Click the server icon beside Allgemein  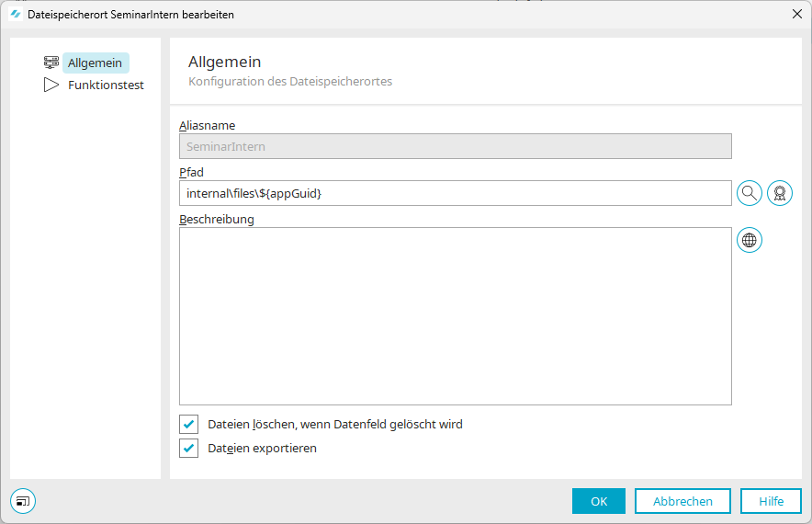click(51, 63)
